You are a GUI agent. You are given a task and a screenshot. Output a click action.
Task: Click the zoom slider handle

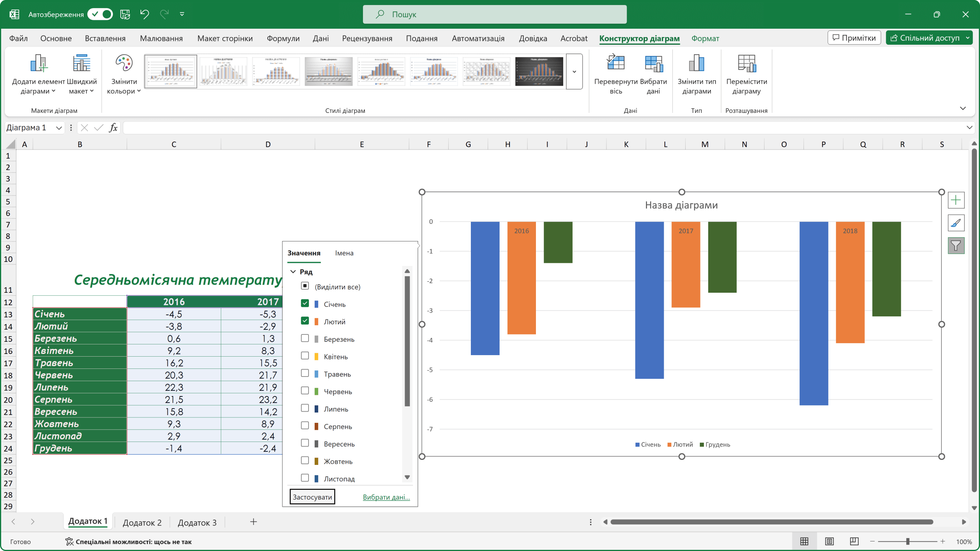pyautogui.click(x=907, y=541)
